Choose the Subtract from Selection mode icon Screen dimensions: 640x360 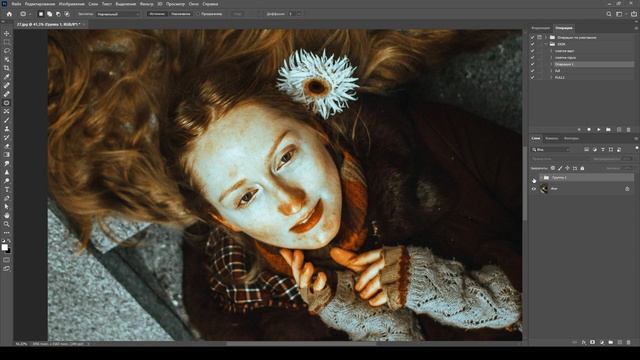coord(58,14)
